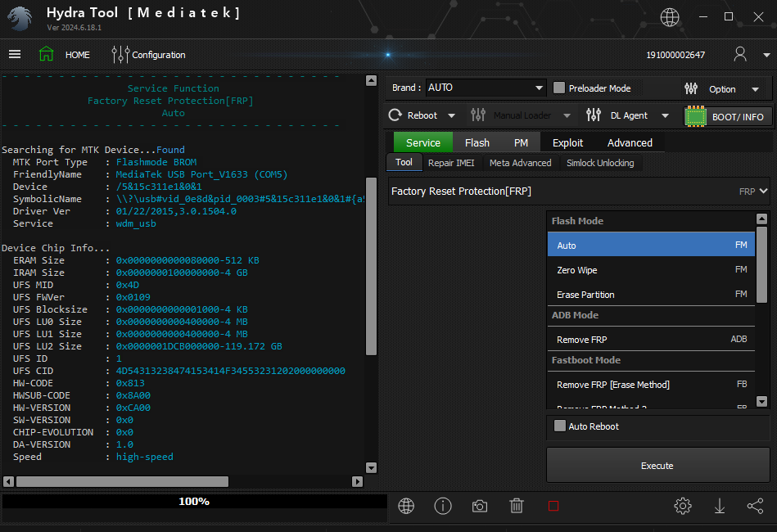Open settings gear icon in bottom toolbar
777x532 pixels.
(x=683, y=506)
